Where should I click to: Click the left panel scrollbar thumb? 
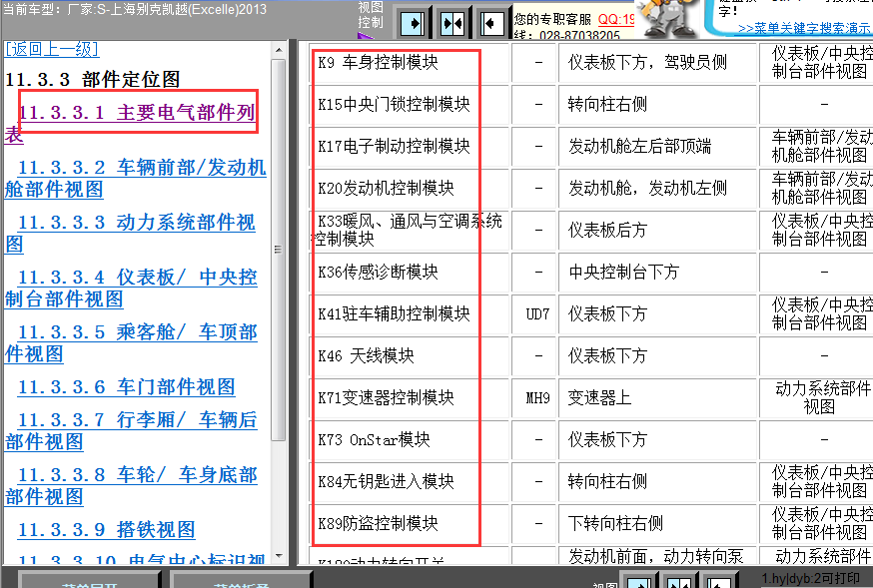point(279,250)
